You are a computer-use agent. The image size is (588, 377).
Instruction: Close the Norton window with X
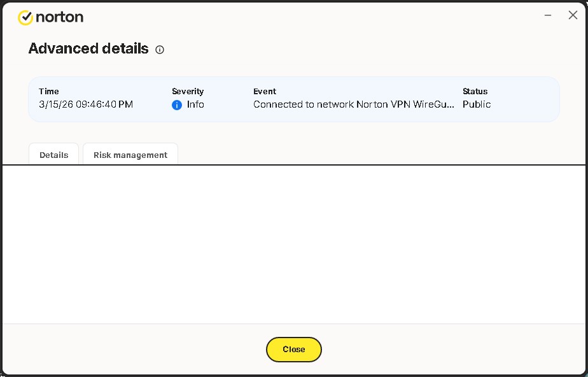(573, 15)
